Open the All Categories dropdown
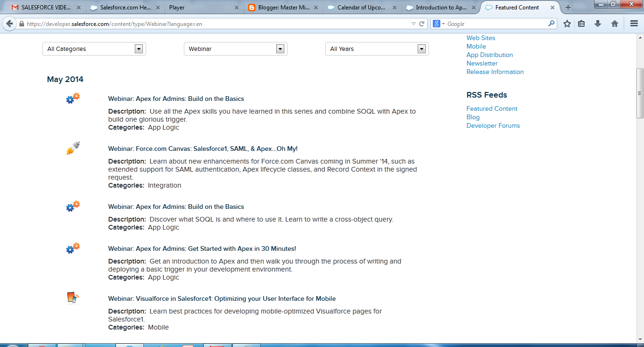Screen dimensions: 644x347 click(93, 49)
